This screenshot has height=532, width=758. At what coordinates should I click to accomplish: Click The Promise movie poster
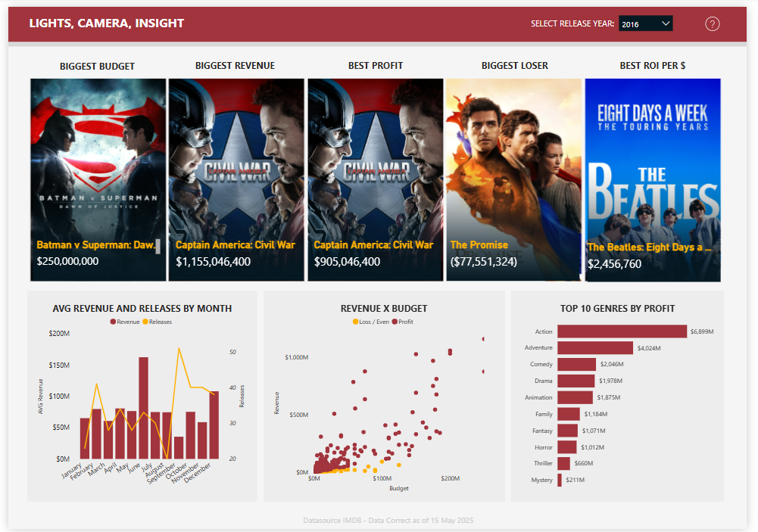point(513,166)
